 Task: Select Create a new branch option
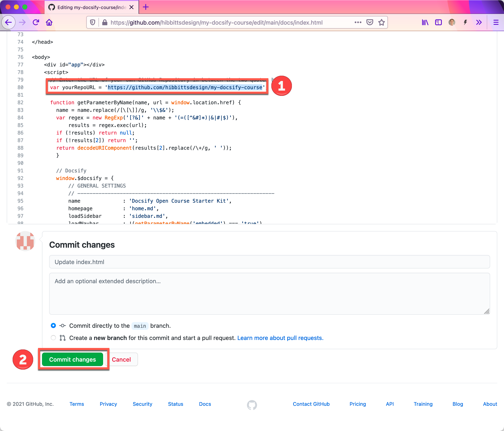53,338
